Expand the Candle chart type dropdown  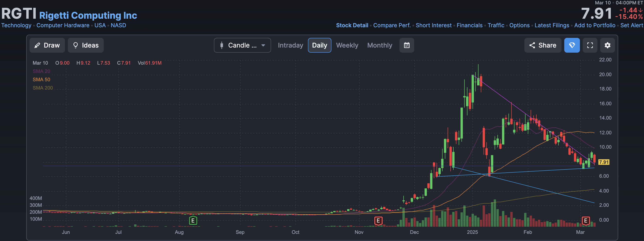tap(242, 45)
